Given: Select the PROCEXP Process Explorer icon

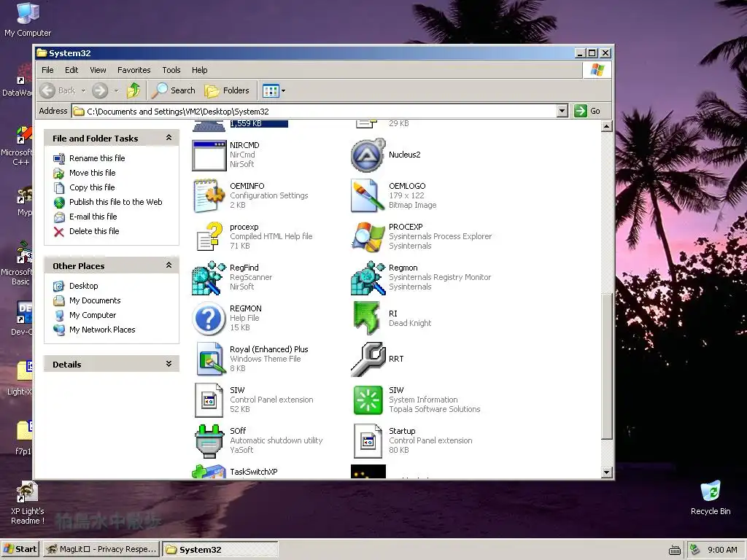Looking at the screenshot, I should point(368,237).
